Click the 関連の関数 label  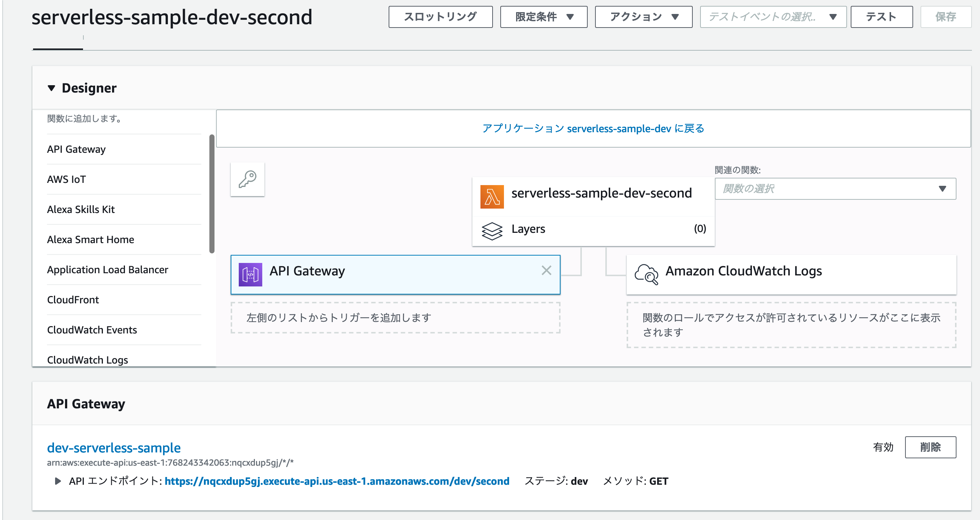pos(737,170)
